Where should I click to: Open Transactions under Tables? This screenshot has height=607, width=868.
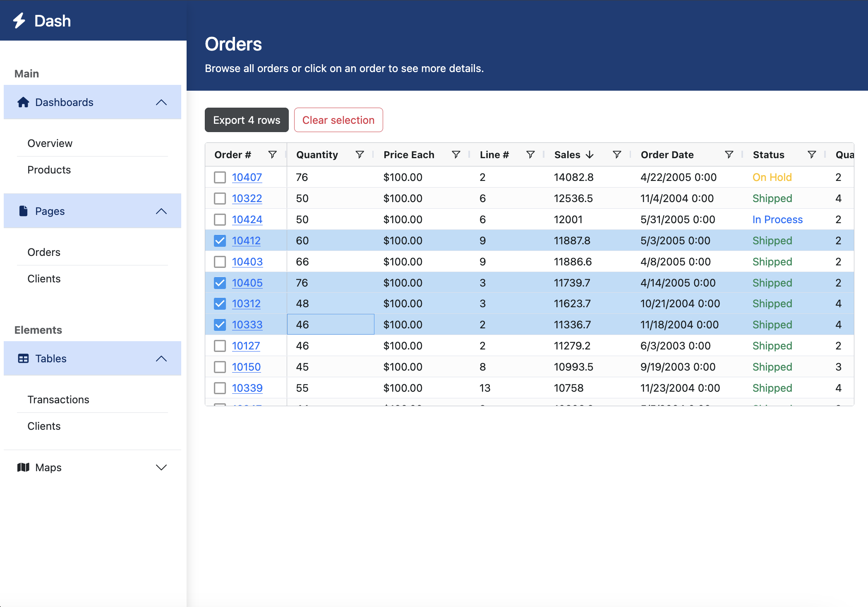pyautogui.click(x=58, y=400)
